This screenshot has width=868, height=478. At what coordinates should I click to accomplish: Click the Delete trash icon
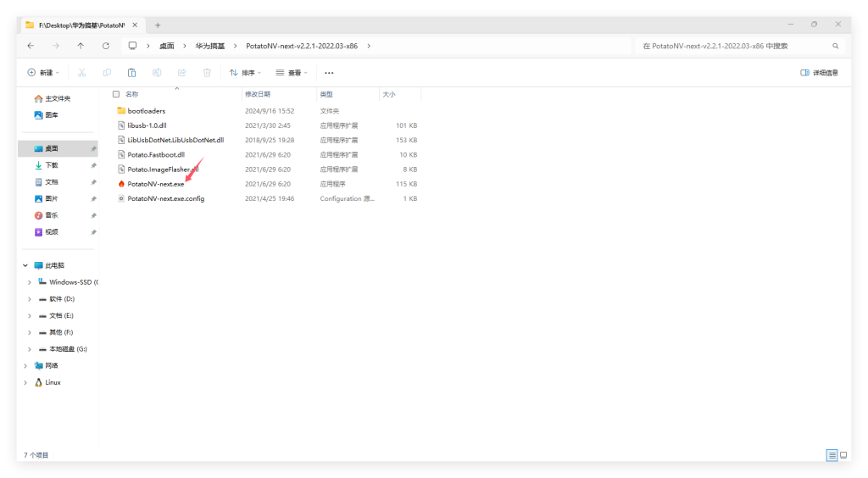pos(207,73)
